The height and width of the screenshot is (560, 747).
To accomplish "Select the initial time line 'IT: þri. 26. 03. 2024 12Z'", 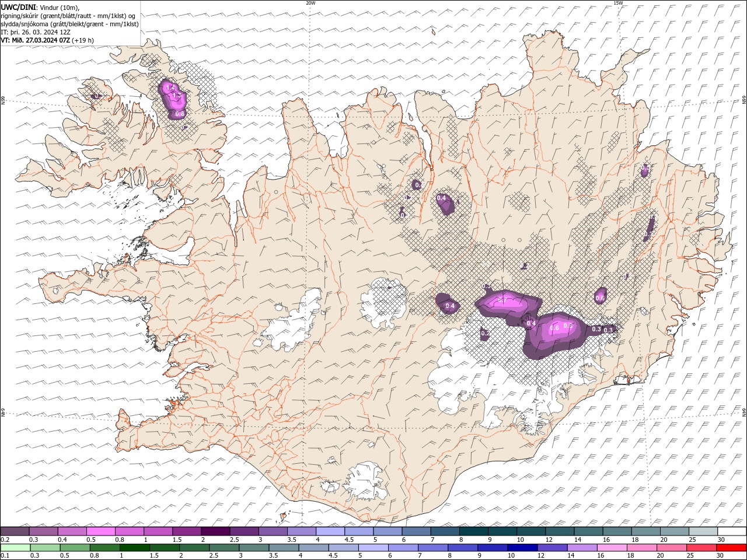I will pos(36,32).
